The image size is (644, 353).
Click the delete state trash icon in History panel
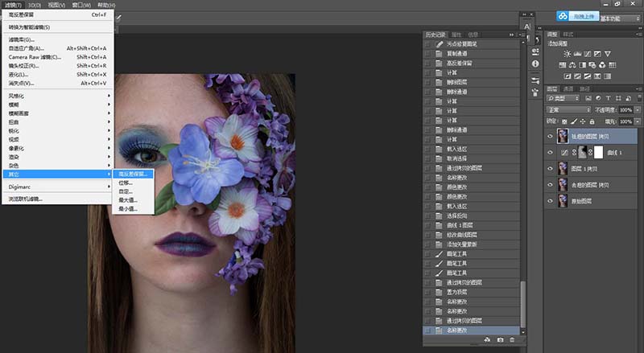tap(512, 341)
